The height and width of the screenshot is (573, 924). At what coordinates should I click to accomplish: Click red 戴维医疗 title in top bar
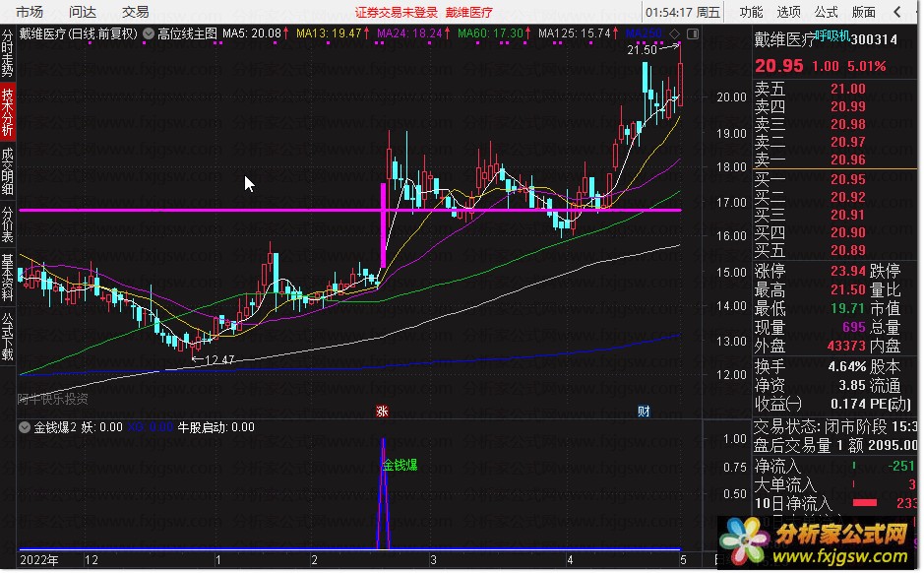click(x=469, y=13)
